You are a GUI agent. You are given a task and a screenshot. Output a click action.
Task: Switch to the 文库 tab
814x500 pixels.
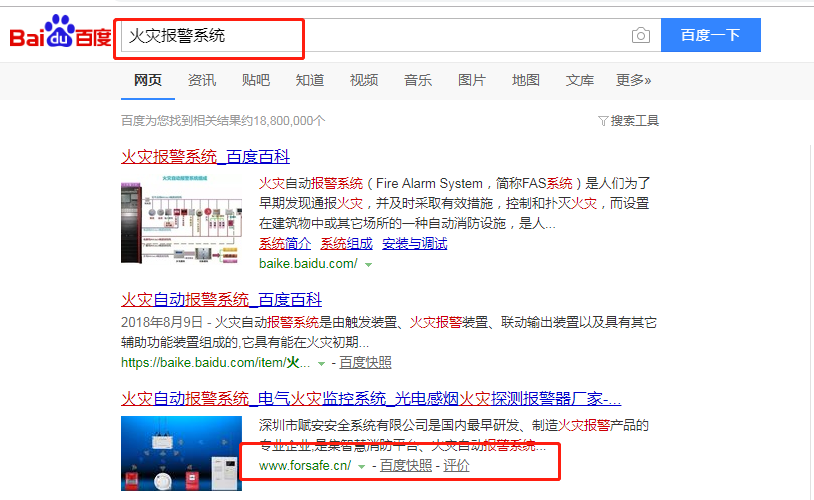[x=580, y=80]
